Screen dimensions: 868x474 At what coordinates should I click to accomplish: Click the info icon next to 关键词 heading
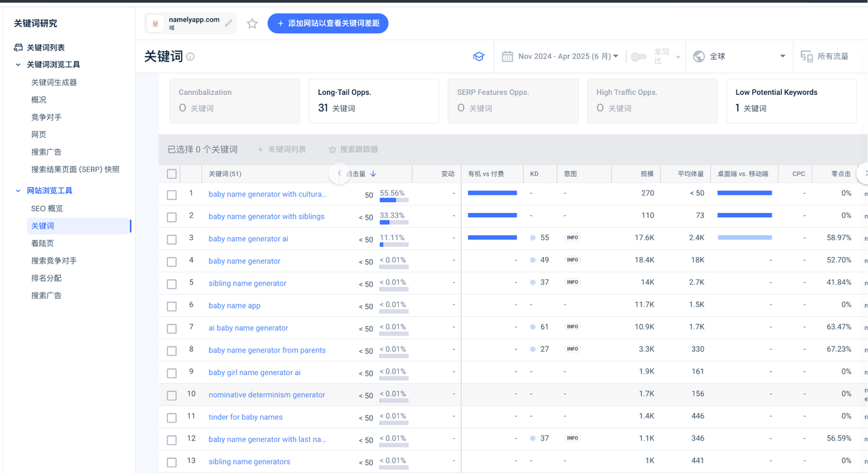[191, 57]
